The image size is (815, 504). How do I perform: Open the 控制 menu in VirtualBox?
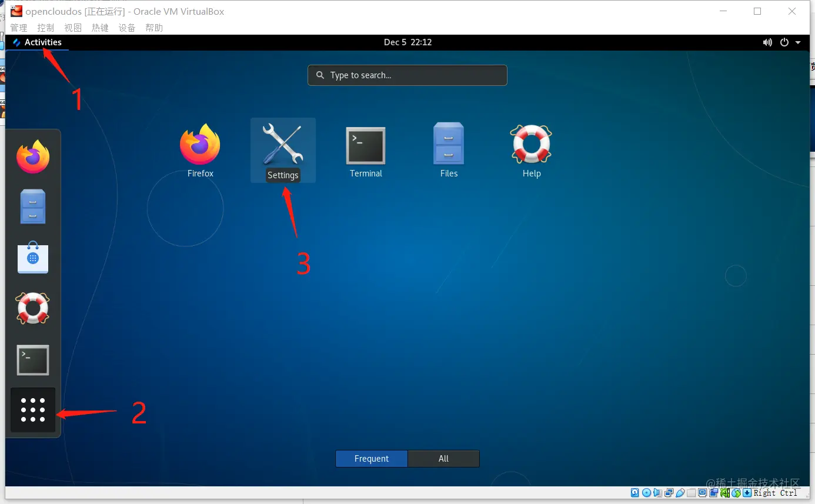point(46,28)
